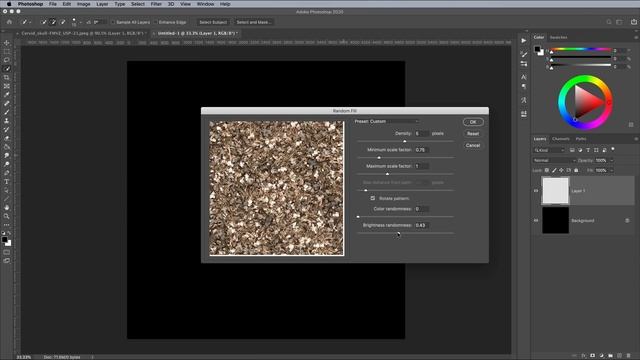
Task: Select the Type tool
Action: pyautogui.click(x=7, y=182)
